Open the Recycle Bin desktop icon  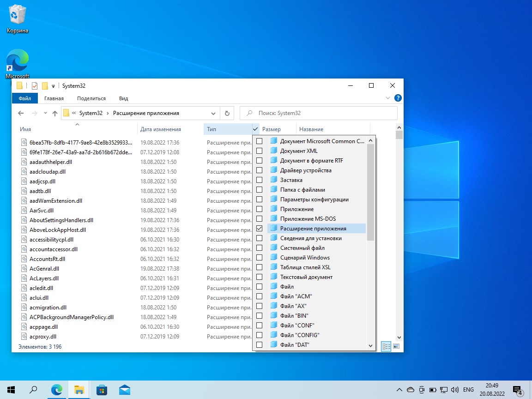pyautogui.click(x=17, y=19)
